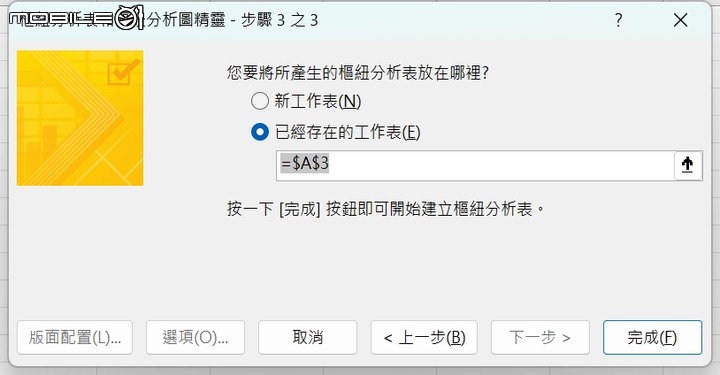Screen dimensions: 720x375
Task: Click 完成(F) to finish the wizard
Action: (x=652, y=337)
